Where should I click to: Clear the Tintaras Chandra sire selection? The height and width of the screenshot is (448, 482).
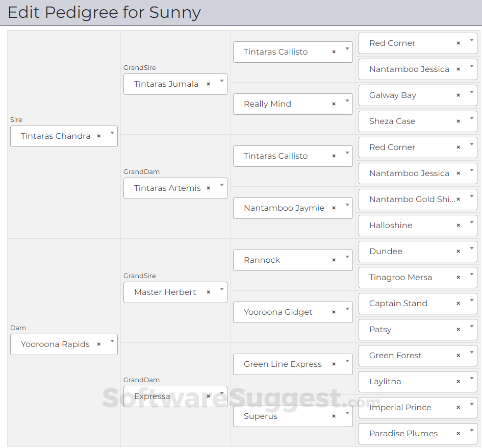coord(98,136)
